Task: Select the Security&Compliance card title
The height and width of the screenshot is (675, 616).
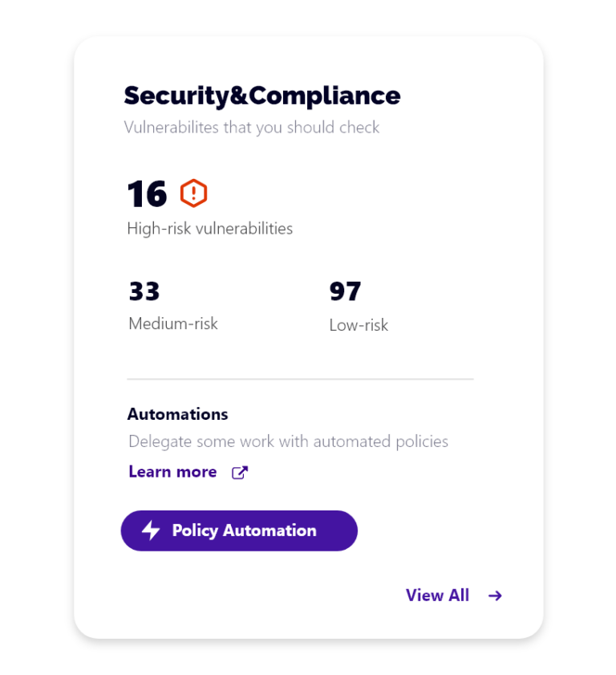Action: [x=261, y=96]
